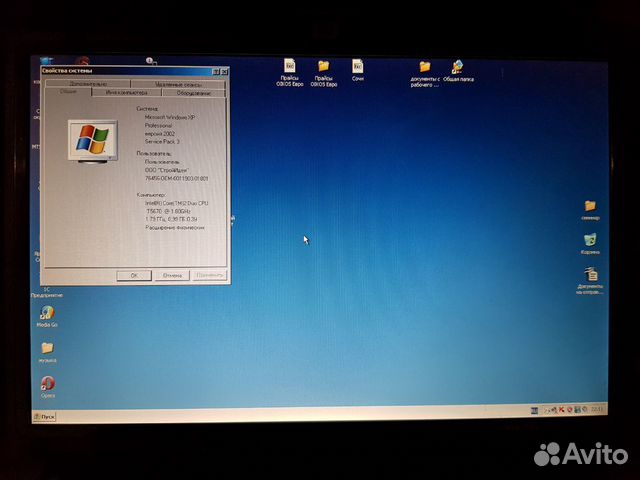Open 'Документы на отправ...' desktop icon
Image resolution: width=640 pixels, height=480 pixels.
pos(591,275)
